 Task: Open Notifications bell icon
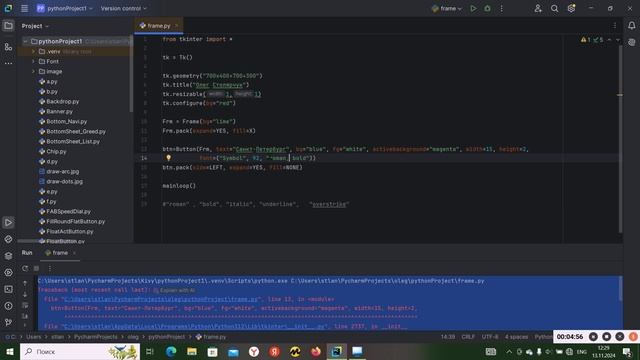click(x=631, y=26)
